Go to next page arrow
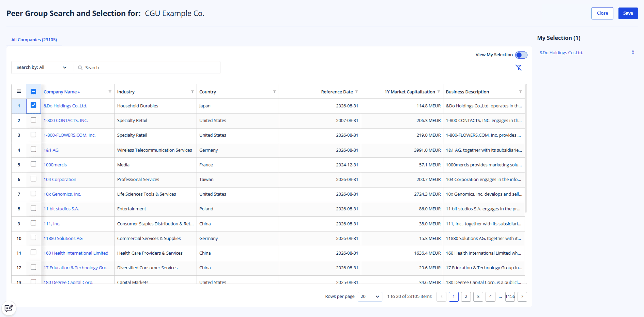Image resolution: width=644 pixels, height=317 pixels. 522,297
